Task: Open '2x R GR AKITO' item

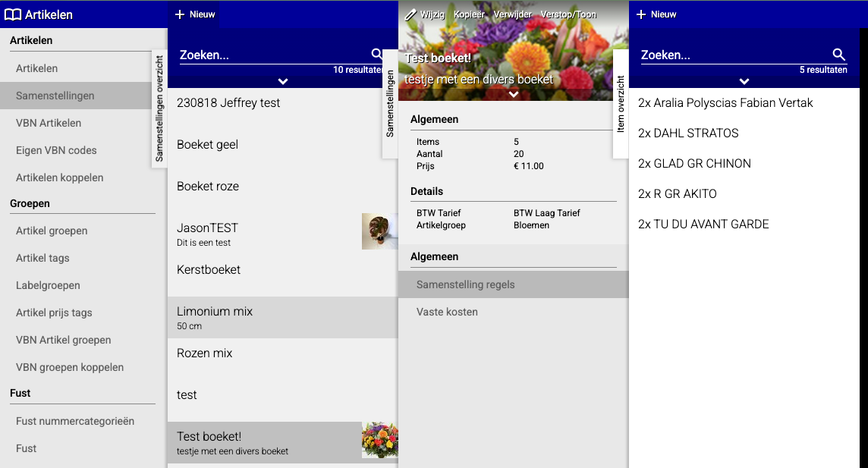Action: tap(744, 194)
